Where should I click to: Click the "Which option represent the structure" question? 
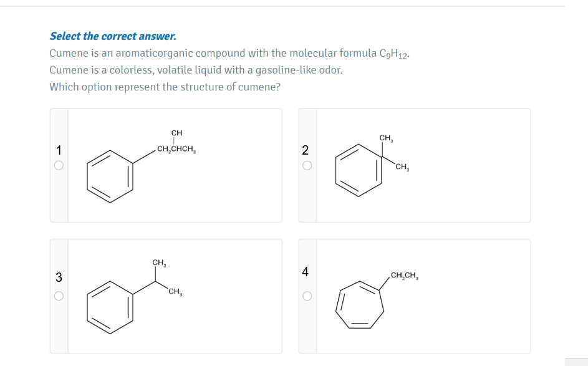(x=165, y=87)
